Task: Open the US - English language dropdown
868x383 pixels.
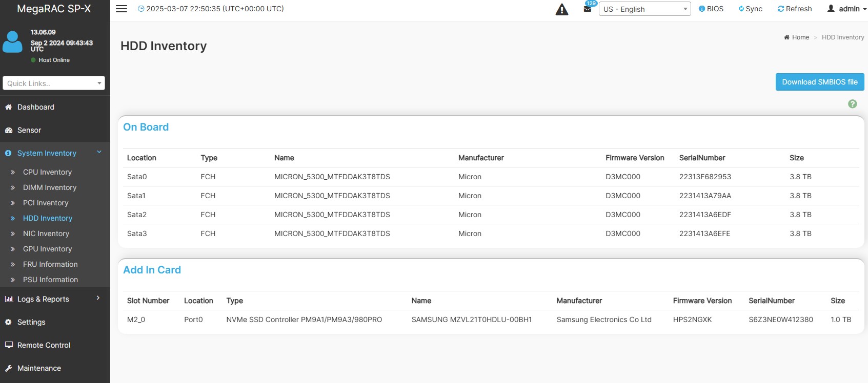Action: tap(645, 9)
